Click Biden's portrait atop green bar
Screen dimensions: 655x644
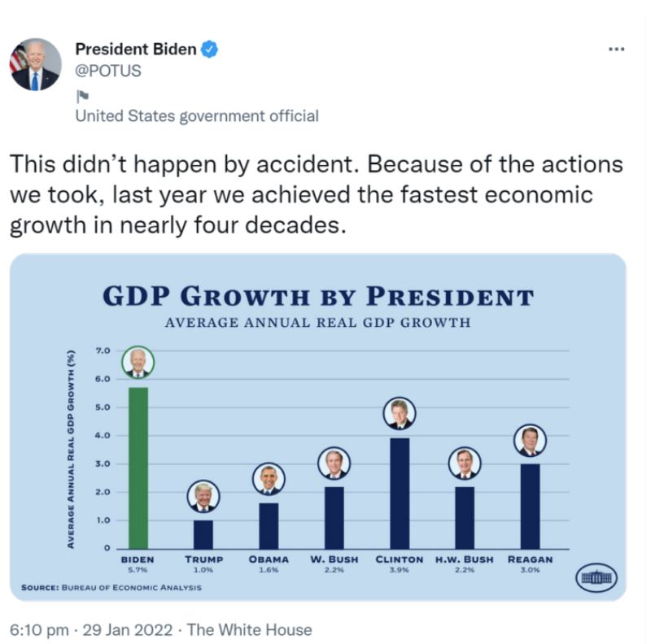pos(138,362)
